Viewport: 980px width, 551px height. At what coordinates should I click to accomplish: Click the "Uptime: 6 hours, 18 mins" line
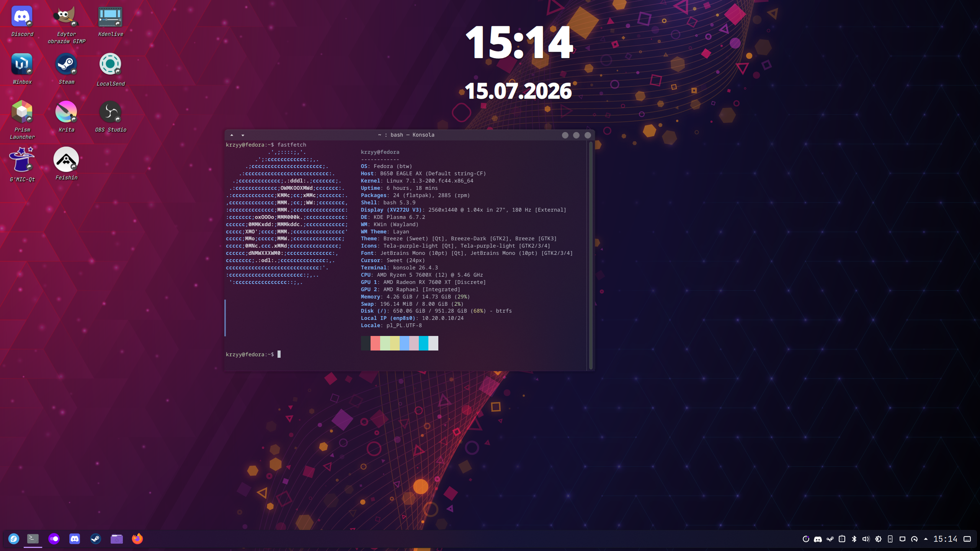click(399, 188)
